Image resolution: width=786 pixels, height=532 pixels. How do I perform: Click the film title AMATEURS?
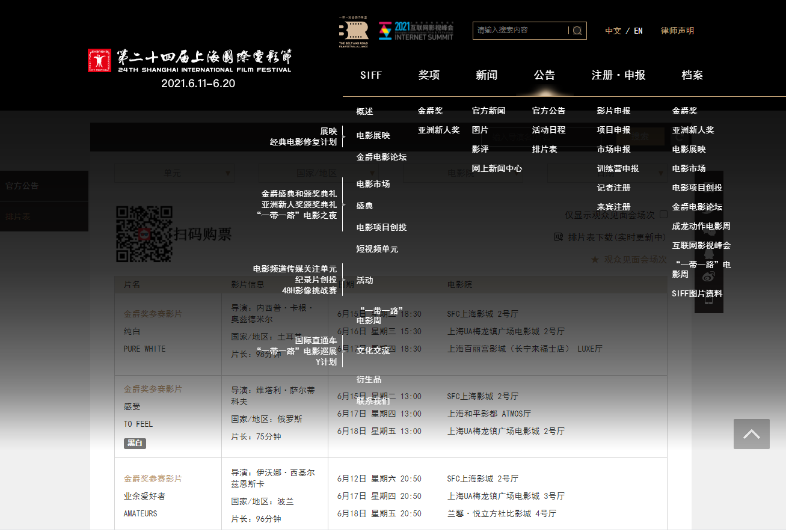(x=140, y=513)
